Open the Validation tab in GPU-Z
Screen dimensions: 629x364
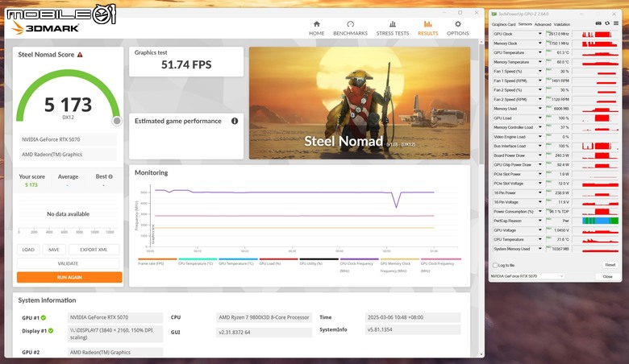click(561, 24)
